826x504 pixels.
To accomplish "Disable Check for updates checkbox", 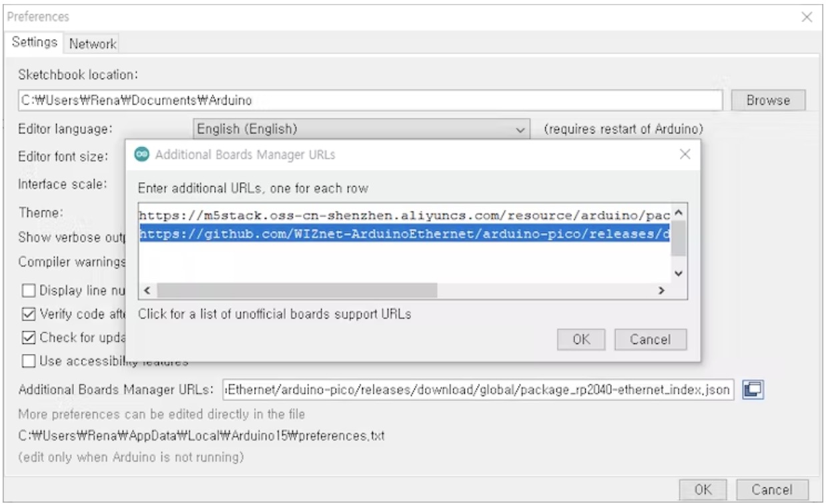I will (29, 337).
